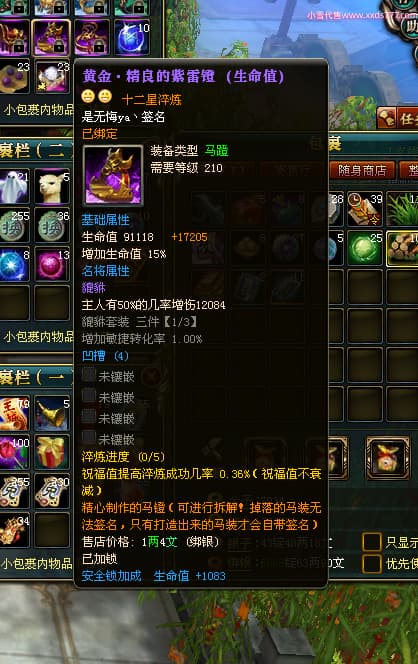This screenshot has height=664, width=418.
Task: Select the blue sparkling orb with count 8
Action: tap(14, 264)
